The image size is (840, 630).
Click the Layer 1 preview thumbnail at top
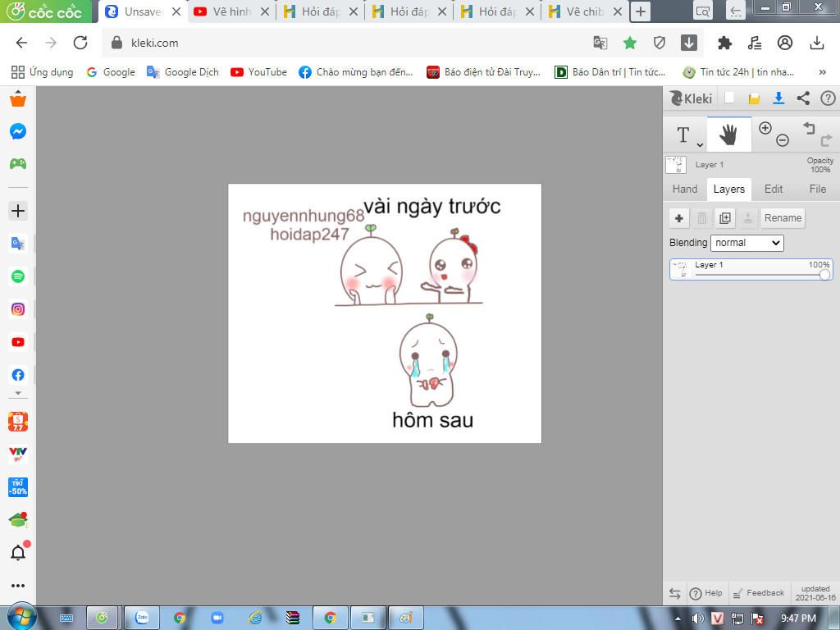tap(676, 165)
